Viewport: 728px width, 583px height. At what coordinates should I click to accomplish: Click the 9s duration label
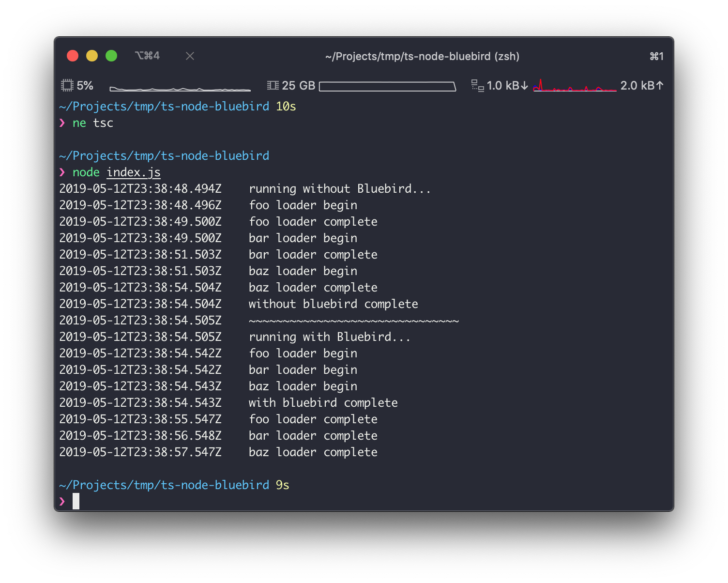pos(282,485)
